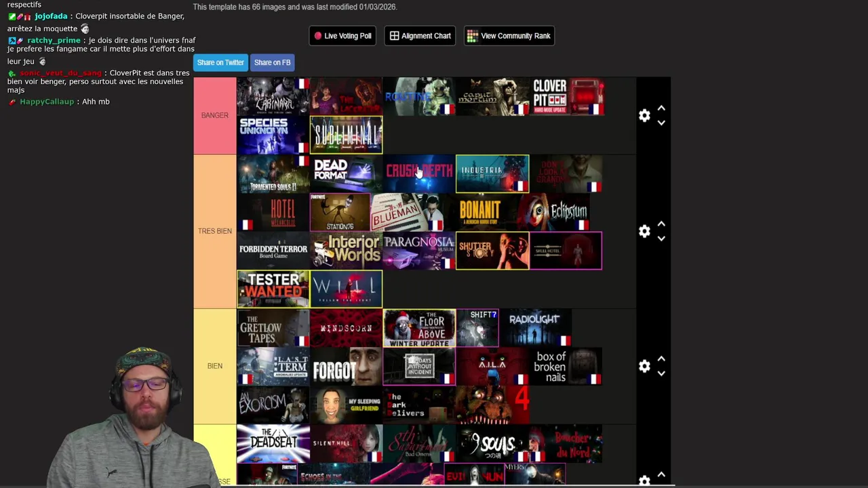Image resolution: width=868 pixels, height=488 pixels.
Task: Select the BIEN tier label
Action: click(215, 366)
